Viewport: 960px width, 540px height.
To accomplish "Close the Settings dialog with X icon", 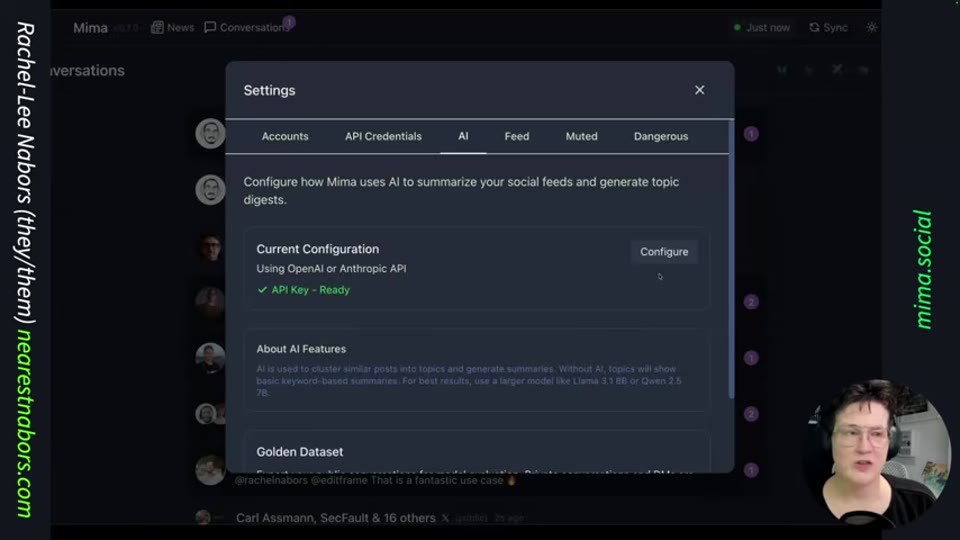I will (x=699, y=90).
